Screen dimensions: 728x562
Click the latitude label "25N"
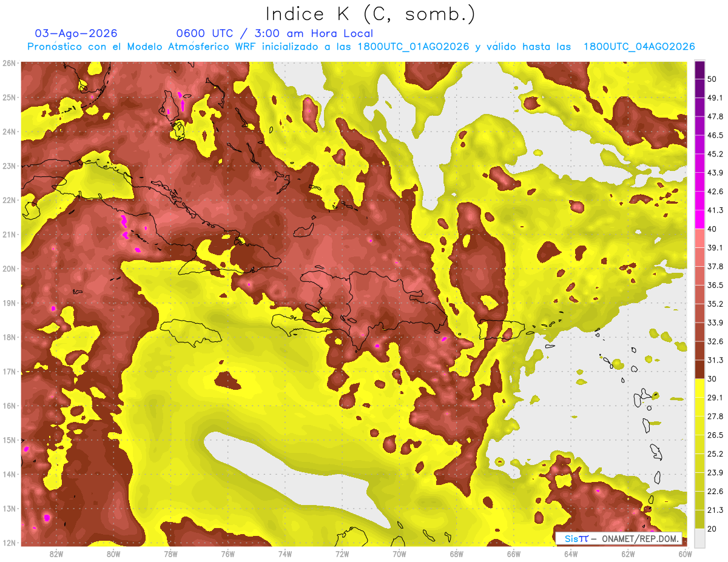(9, 98)
